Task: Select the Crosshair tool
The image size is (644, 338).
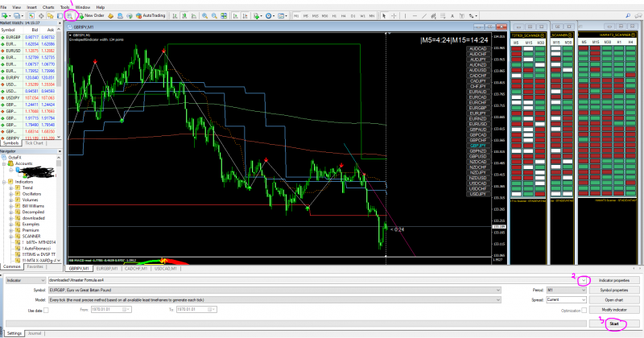Action: [x=394, y=15]
